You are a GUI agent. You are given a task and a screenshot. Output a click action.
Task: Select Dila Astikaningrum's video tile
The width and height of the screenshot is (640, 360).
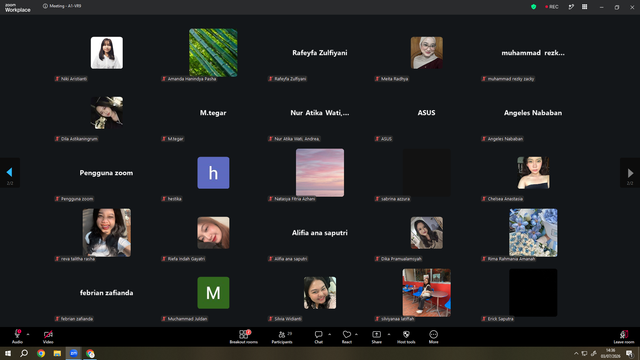(x=107, y=113)
